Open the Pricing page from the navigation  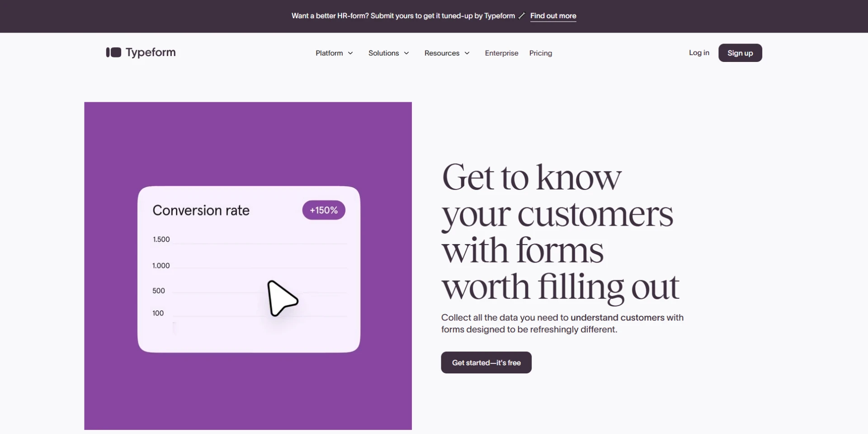pyautogui.click(x=541, y=53)
